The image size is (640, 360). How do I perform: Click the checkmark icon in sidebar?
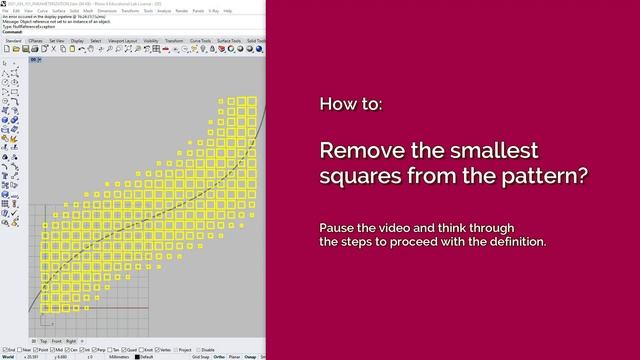pyautogui.click(x=14, y=213)
